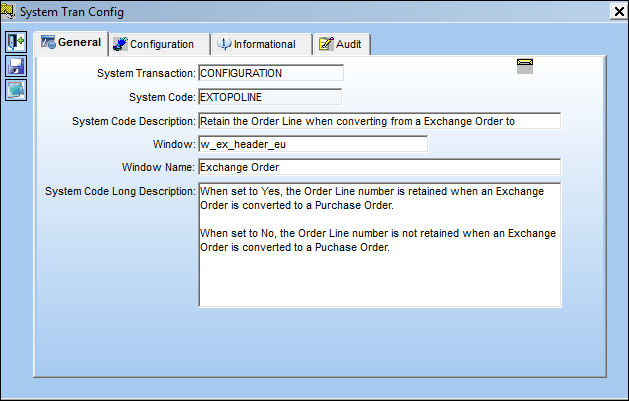Click the small yellow note icon
629x401 pixels.
click(x=525, y=66)
